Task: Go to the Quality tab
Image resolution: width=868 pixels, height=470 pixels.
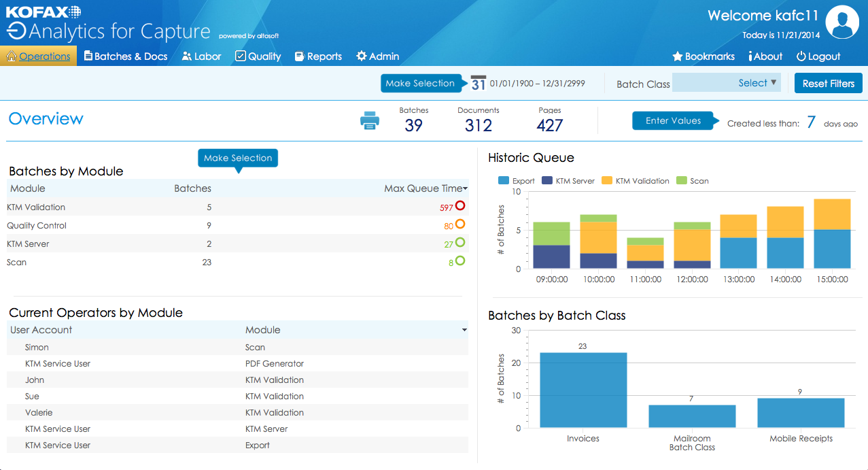Action: (258, 56)
